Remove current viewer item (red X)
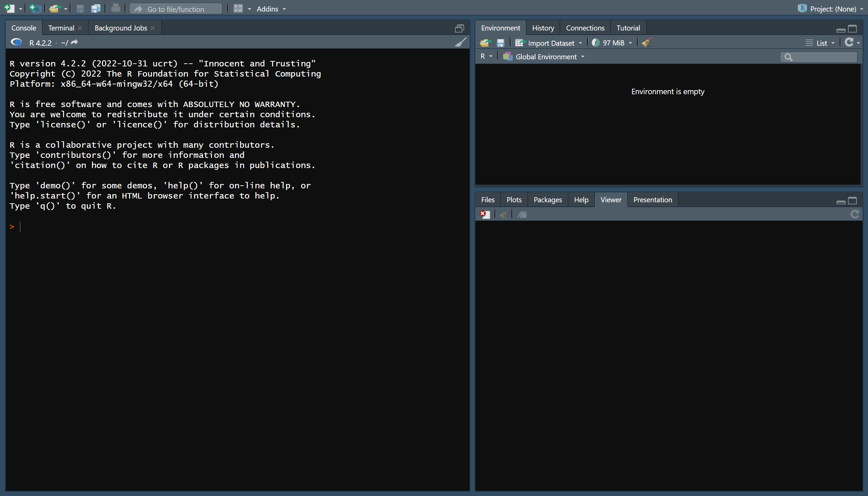The image size is (868, 496). [485, 214]
